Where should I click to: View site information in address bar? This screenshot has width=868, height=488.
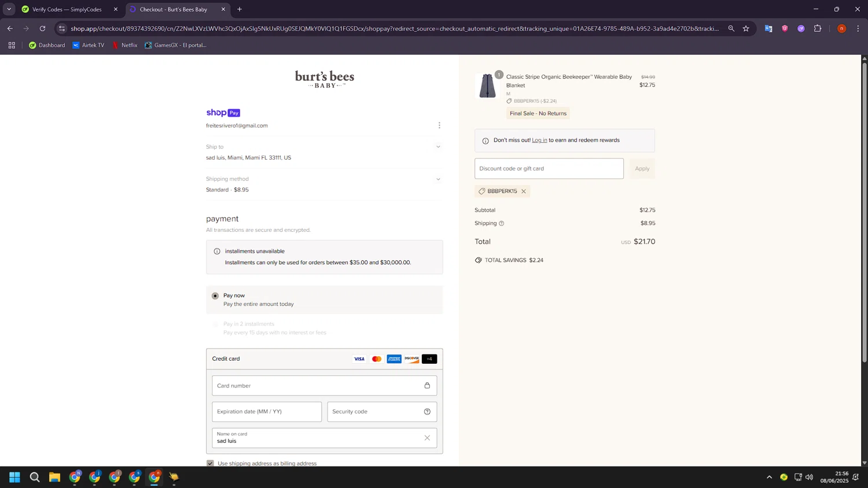62,28
